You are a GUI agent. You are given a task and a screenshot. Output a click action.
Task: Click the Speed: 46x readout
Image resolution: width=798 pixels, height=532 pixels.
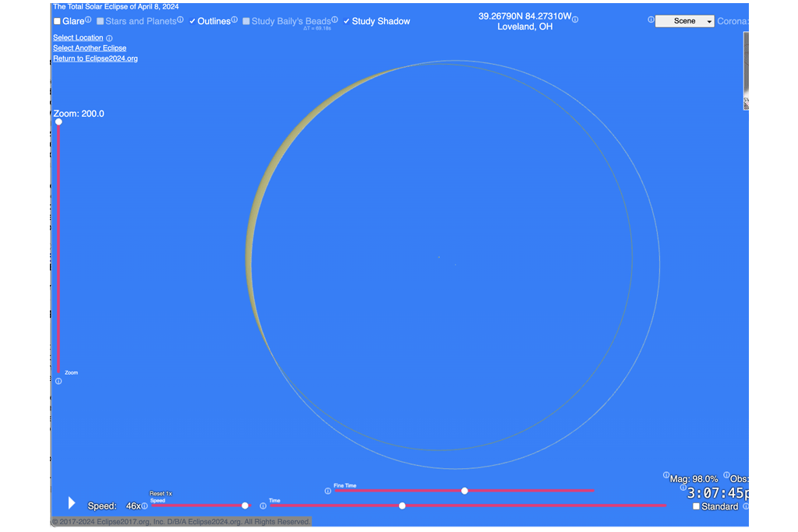click(x=114, y=506)
